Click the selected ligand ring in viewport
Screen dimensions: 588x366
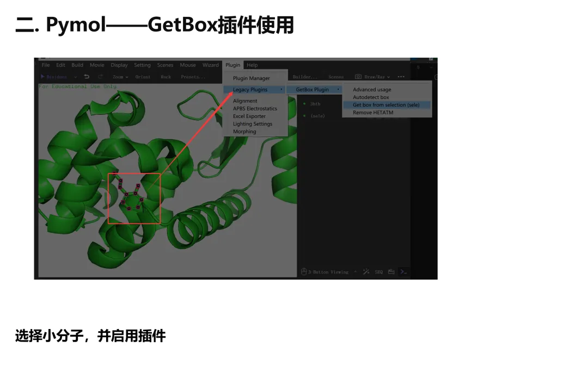[x=132, y=202]
